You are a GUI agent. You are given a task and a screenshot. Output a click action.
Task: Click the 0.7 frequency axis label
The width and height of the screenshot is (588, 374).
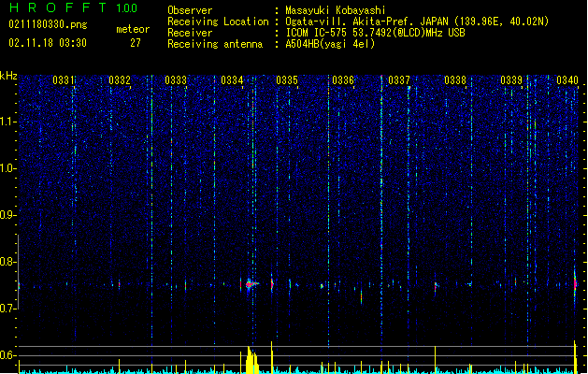click(7, 309)
